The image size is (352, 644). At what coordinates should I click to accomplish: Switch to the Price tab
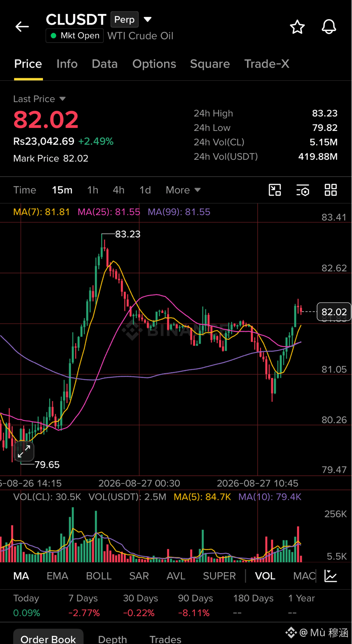[28, 64]
